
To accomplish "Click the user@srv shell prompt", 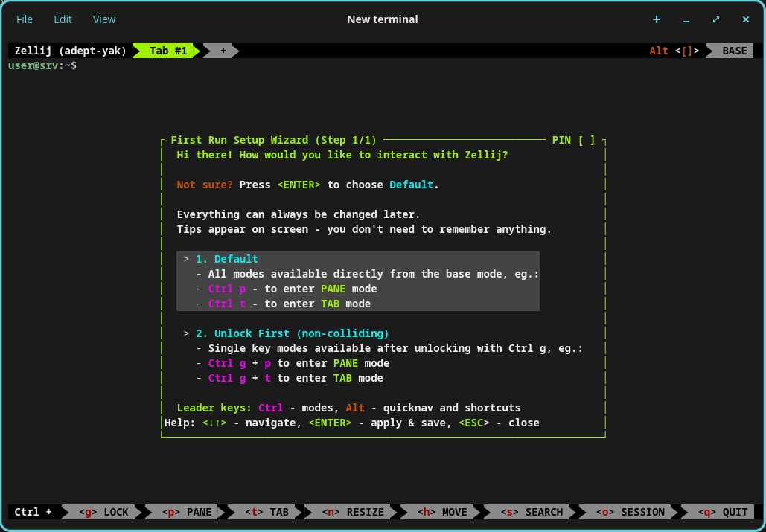I will pyautogui.click(x=42, y=65).
